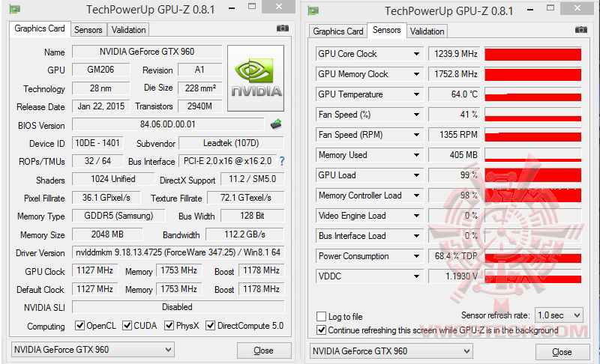Toggle the CUDA checkbox
Image resolution: width=600 pixels, height=364 pixels.
127,325
